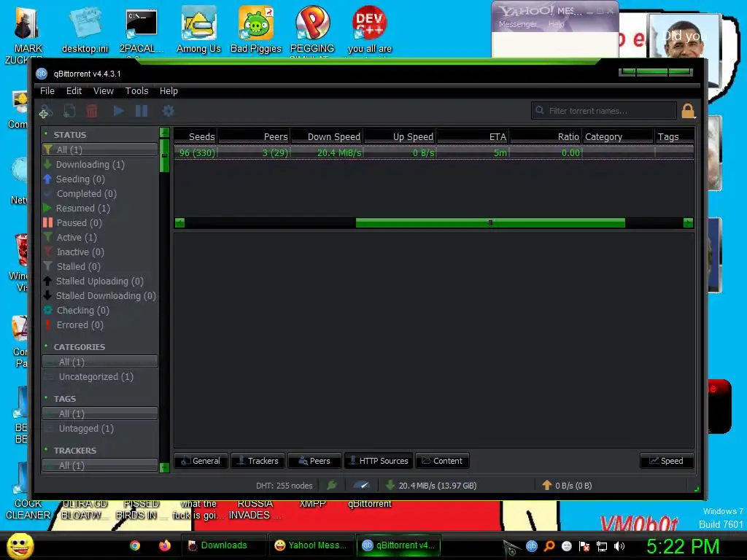
Task: Select the Stalled Downloading (0) filter
Action: [x=99, y=296]
